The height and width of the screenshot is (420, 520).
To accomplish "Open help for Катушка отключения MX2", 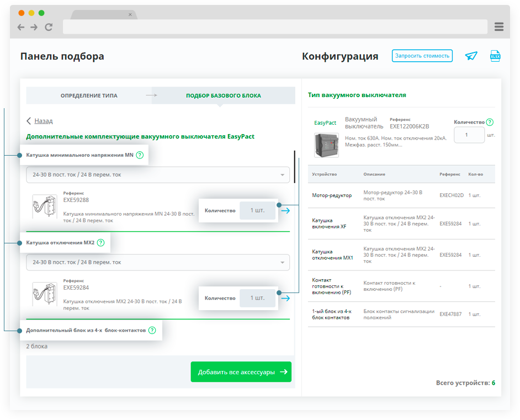I will click(101, 243).
